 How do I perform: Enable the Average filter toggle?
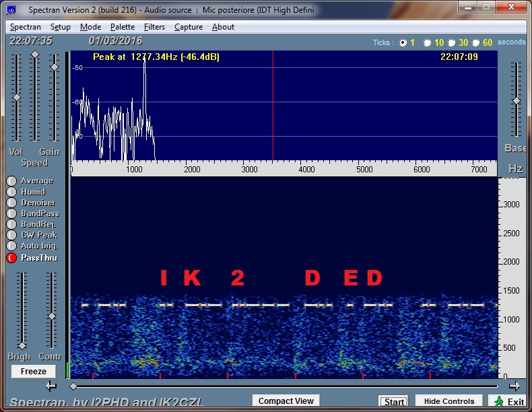11,180
